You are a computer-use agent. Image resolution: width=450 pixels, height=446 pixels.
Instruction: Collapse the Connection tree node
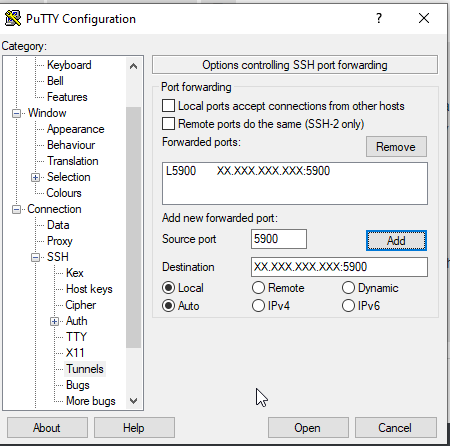pyautogui.click(x=16, y=209)
